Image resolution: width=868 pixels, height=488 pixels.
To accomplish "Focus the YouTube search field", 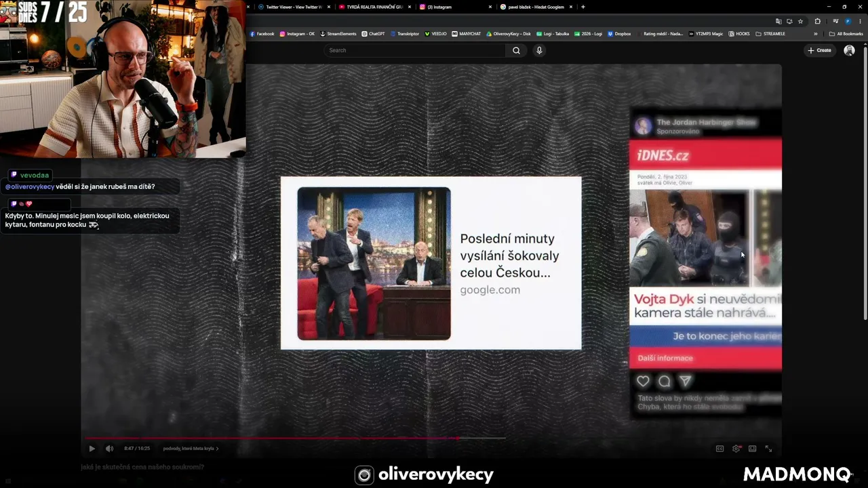I will click(415, 50).
